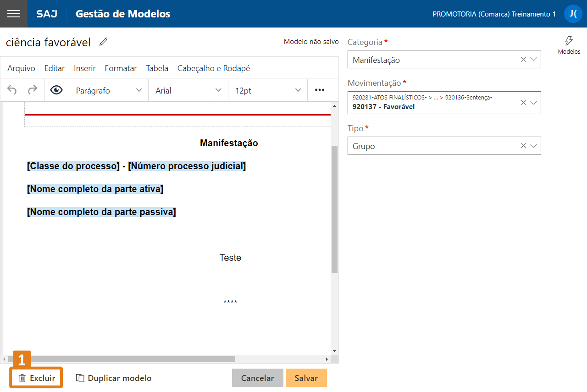The image size is (587, 392).
Task: Toggle the eye preview icon
Action: tap(56, 90)
